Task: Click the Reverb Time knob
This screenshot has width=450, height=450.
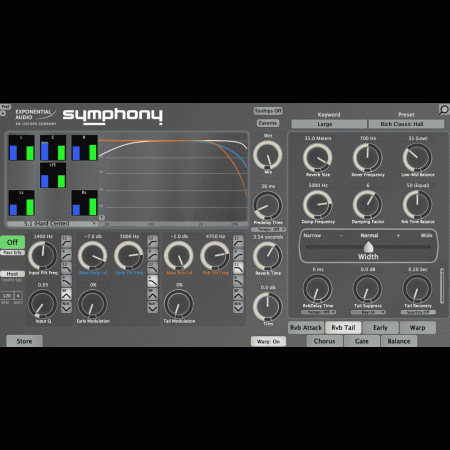Action: [x=268, y=256]
